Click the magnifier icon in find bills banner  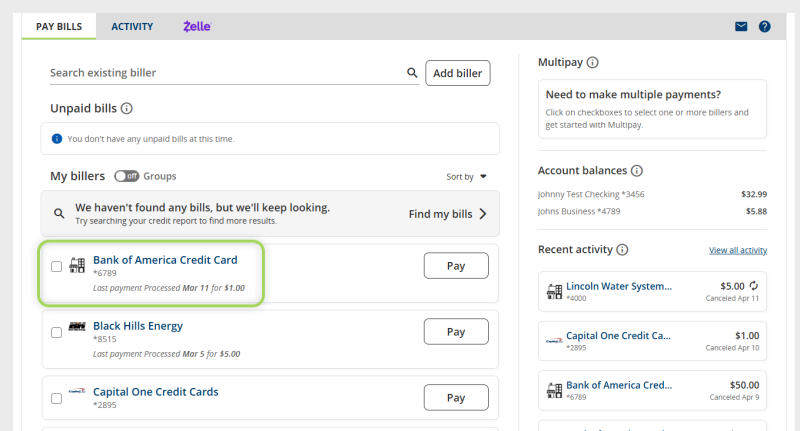(59, 213)
